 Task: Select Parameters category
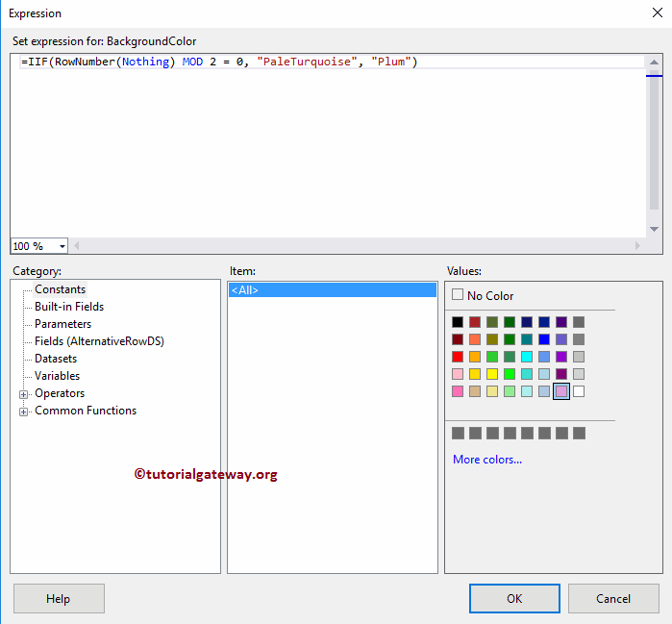[x=63, y=324]
